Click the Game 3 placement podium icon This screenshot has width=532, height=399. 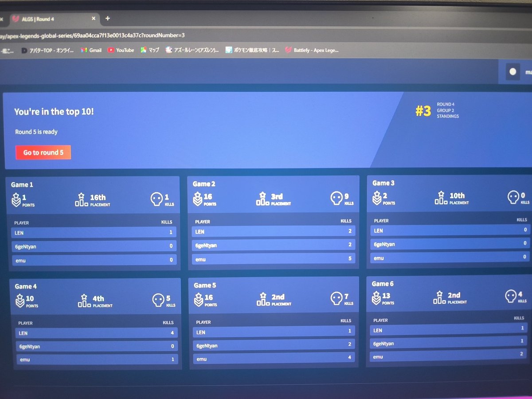pos(441,197)
